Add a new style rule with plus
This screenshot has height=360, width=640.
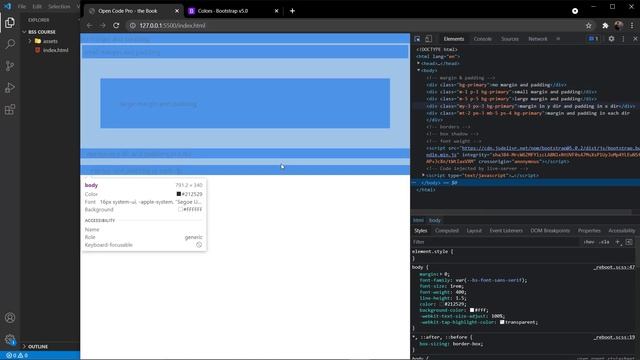click(x=618, y=242)
